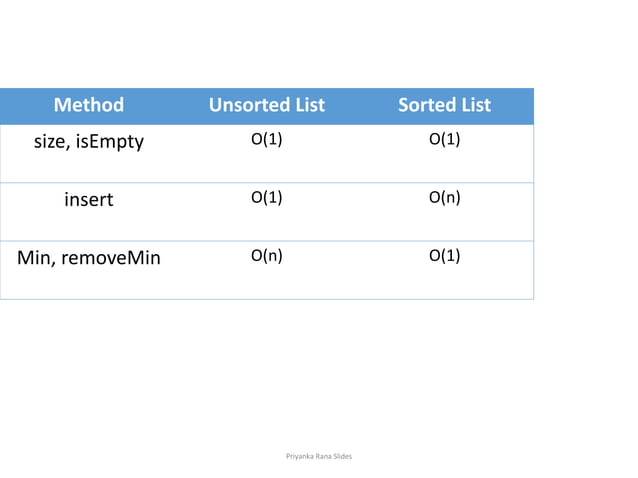Click Unsorted List O(1) in size, isEmpty row
This screenshot has height=478, width=638.
(266, 140)
